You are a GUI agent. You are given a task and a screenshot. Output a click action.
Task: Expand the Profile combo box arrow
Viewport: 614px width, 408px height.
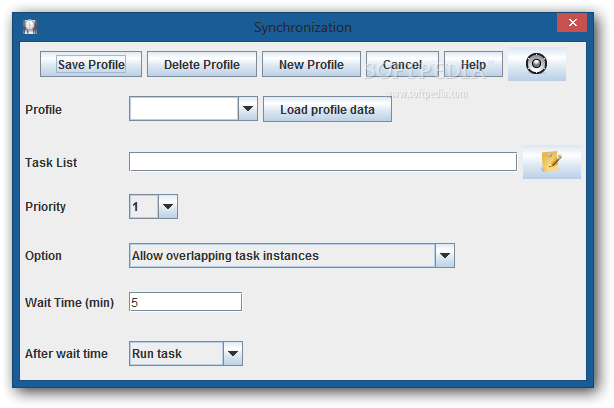[x=248, y=108]
